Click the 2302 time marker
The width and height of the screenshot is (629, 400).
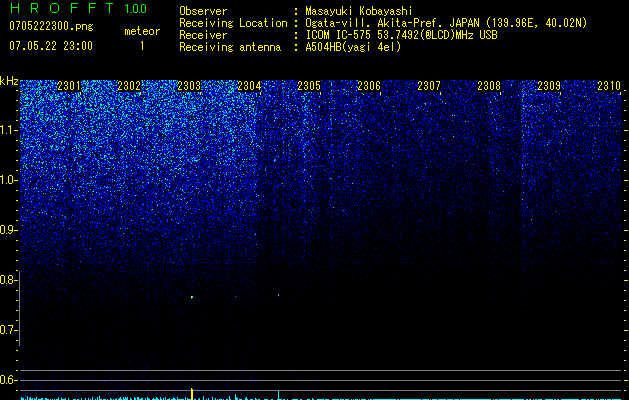pos(129,86)
